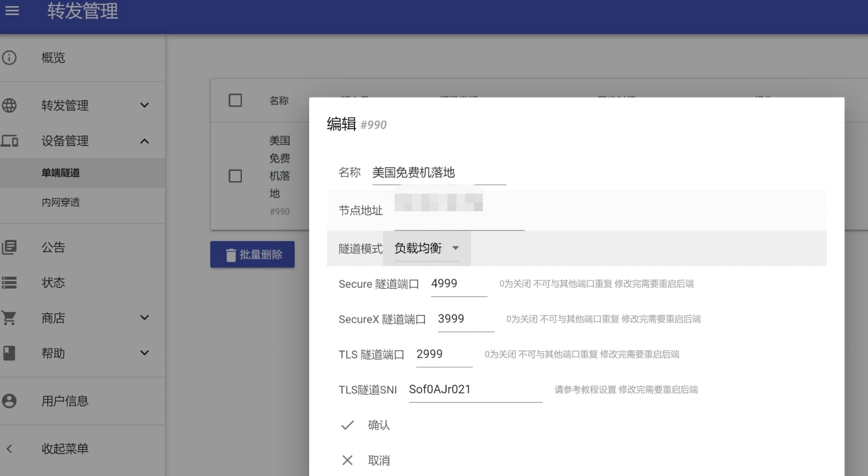Select 内网穿透 in the sidebar
The image size is (868, 476).
pyautogui.click(x=61, y=202)
